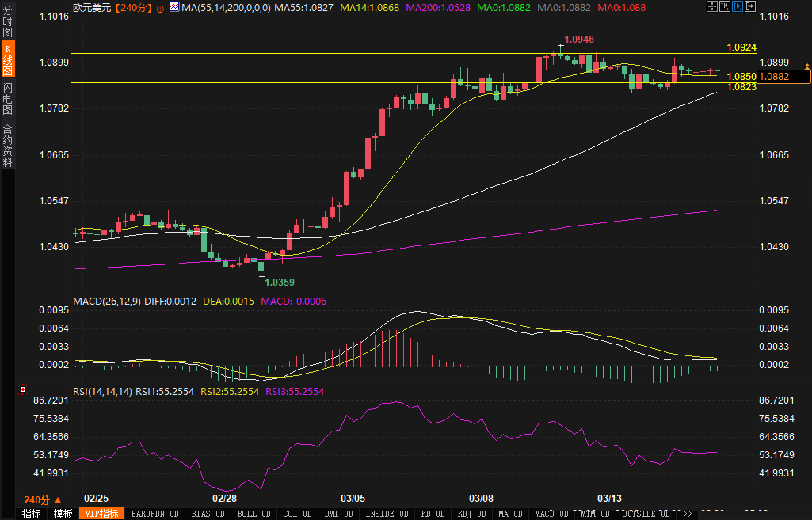Apply the CCI_UD indicator
Screen dimensions: 812x520
point(297,514)
